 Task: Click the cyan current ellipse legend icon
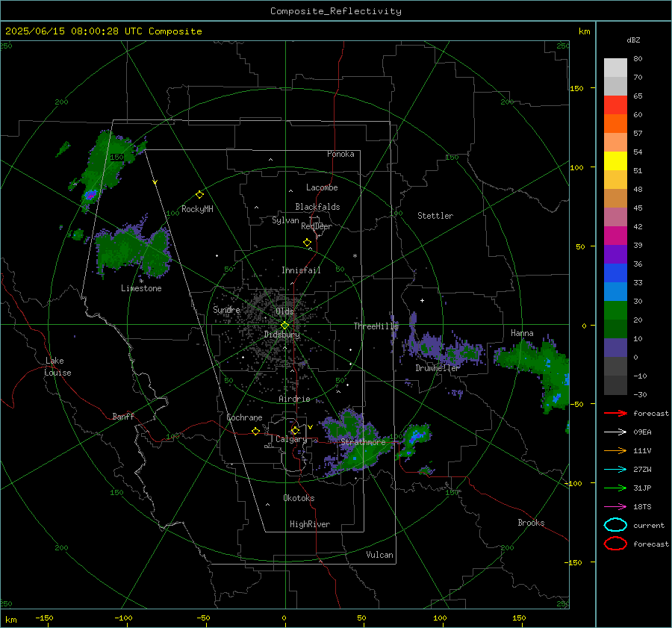pyautogui.click(x=615, y=525)
